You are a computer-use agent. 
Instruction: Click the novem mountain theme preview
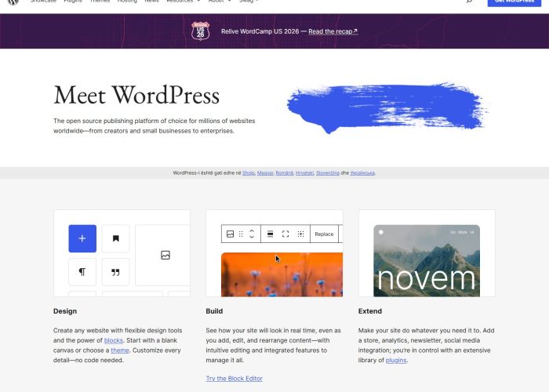[x=427, y=261]
